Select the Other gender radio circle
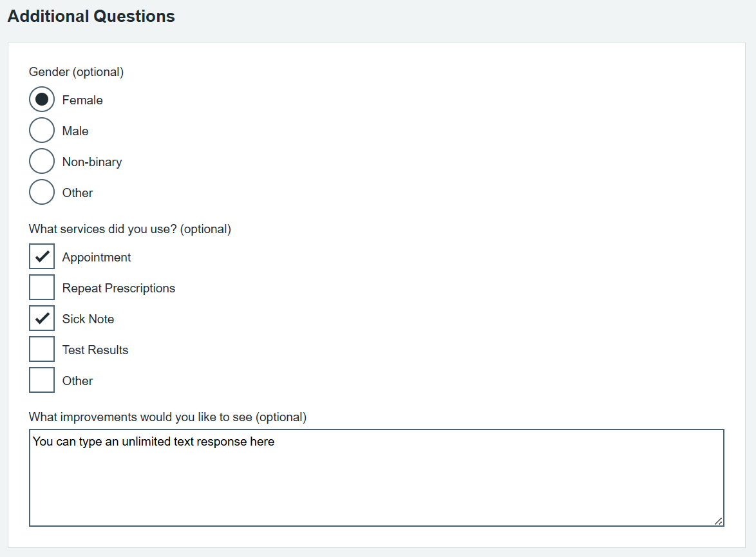 (42, 193)
